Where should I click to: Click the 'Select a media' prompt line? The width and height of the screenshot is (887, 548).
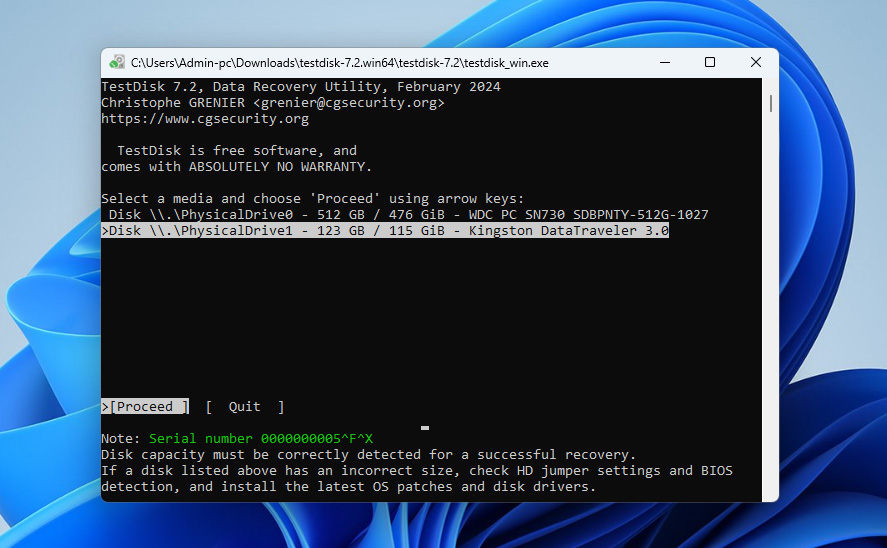[x=312, y=199]
